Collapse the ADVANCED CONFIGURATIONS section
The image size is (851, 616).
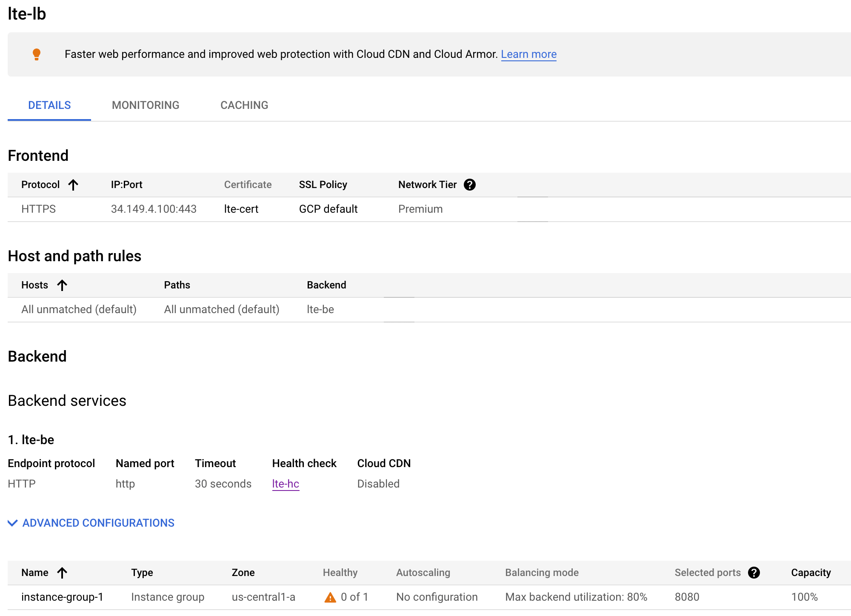tap(98, 523)
